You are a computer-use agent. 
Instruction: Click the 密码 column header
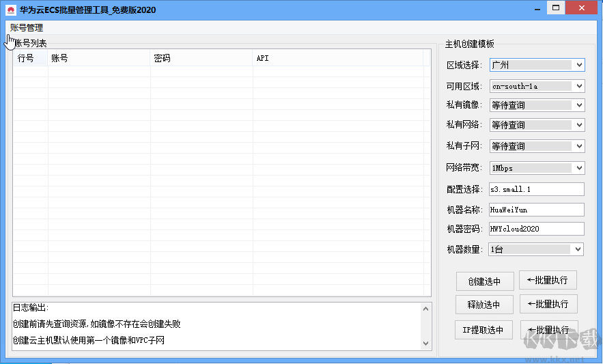coord(201,58)
